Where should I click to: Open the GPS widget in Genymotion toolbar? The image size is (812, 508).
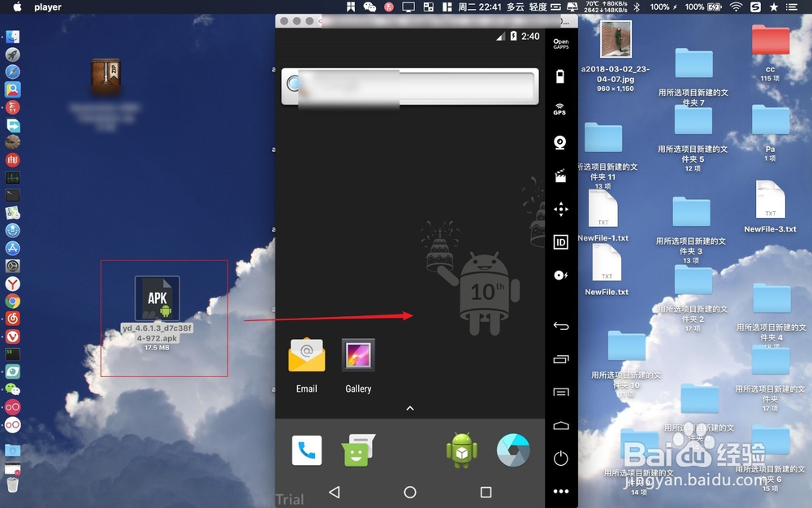coord(559,109)
